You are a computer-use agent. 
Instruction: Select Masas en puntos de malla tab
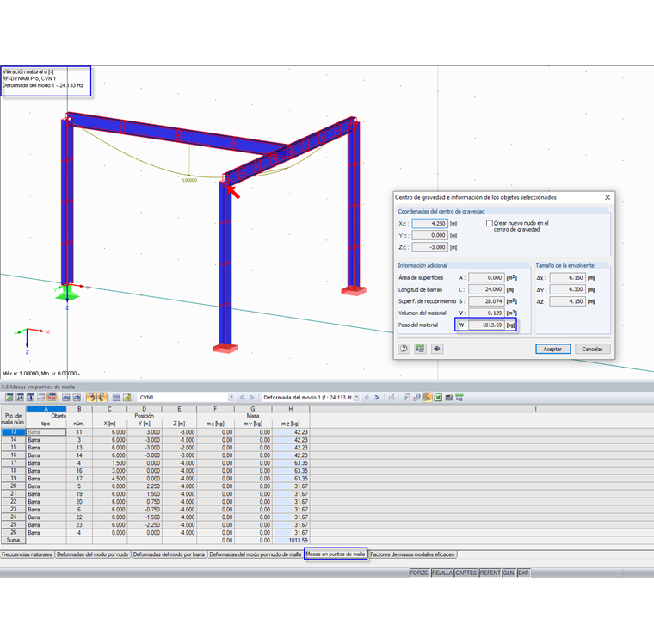(x=336, y=554)
